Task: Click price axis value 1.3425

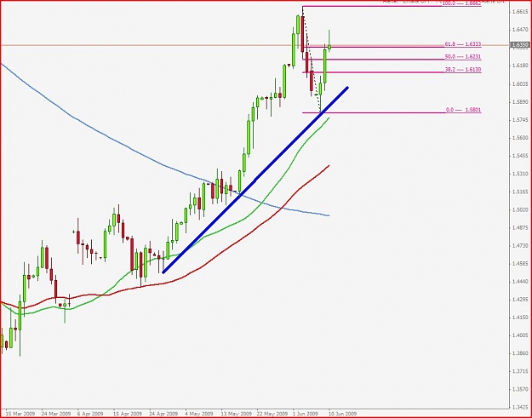Action: (520, 407)
